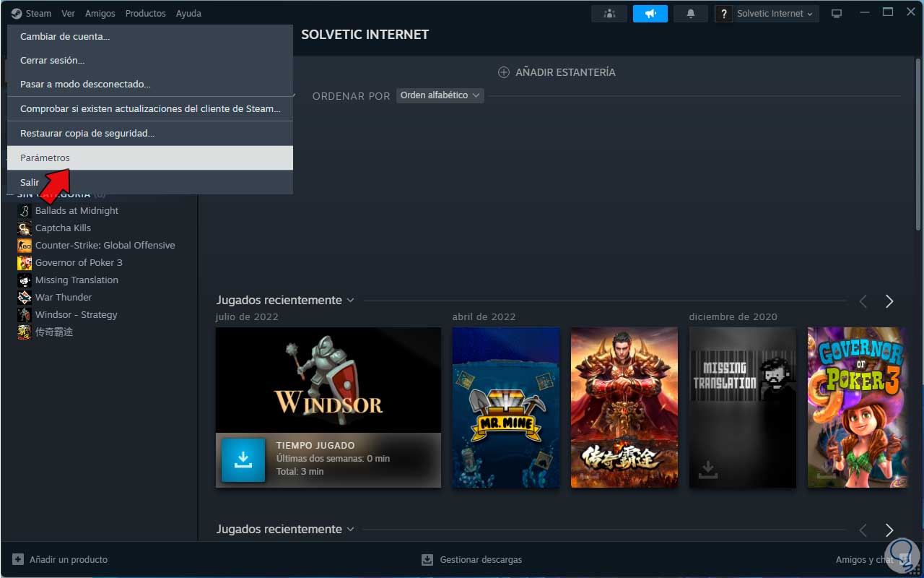The image size is (924, 578).
Task: Open the Ver menu
Action: (x=68, y=14)
